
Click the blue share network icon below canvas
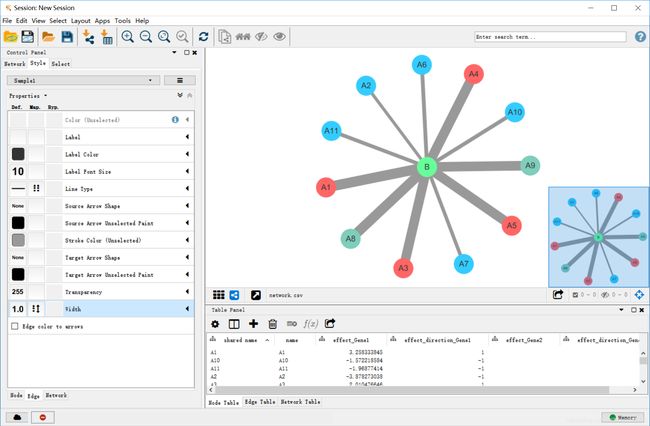(234, 295)
